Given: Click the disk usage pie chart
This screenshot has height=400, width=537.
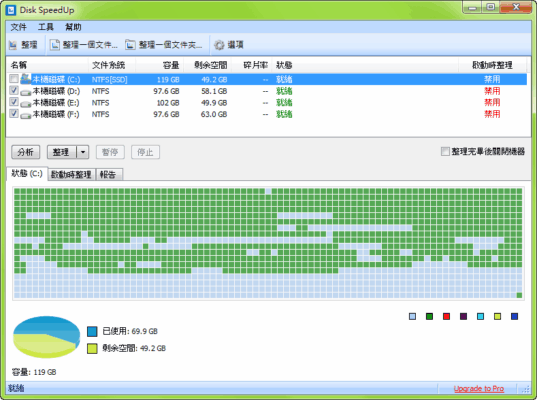Looking at the screenshot, I should click(x=46, y=337).
